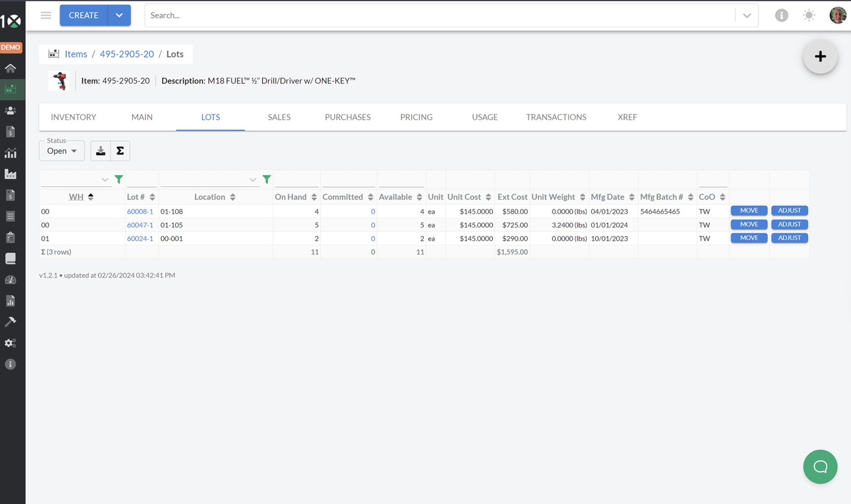Toggle the WH column filter funnel
Screen dimensions: 851x504
(x=118, y=180)
